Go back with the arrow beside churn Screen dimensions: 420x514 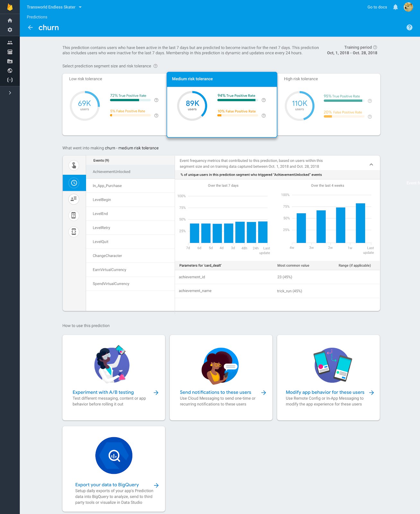point(31,28)
